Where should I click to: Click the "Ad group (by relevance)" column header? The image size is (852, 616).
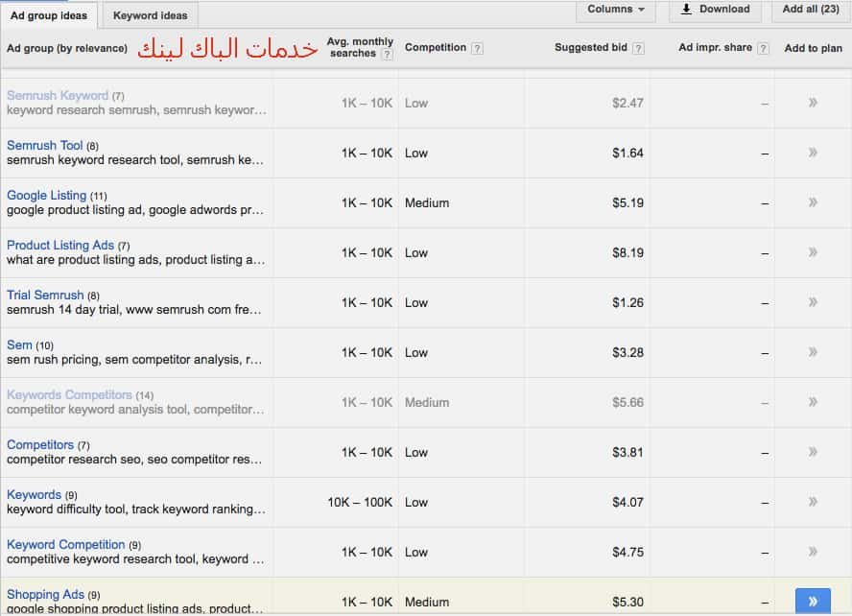coord(63,46)
